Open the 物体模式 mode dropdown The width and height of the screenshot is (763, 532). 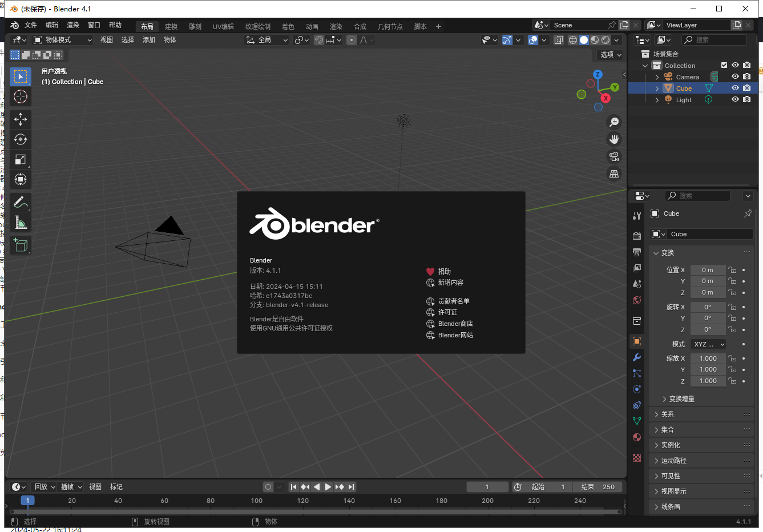63,39
